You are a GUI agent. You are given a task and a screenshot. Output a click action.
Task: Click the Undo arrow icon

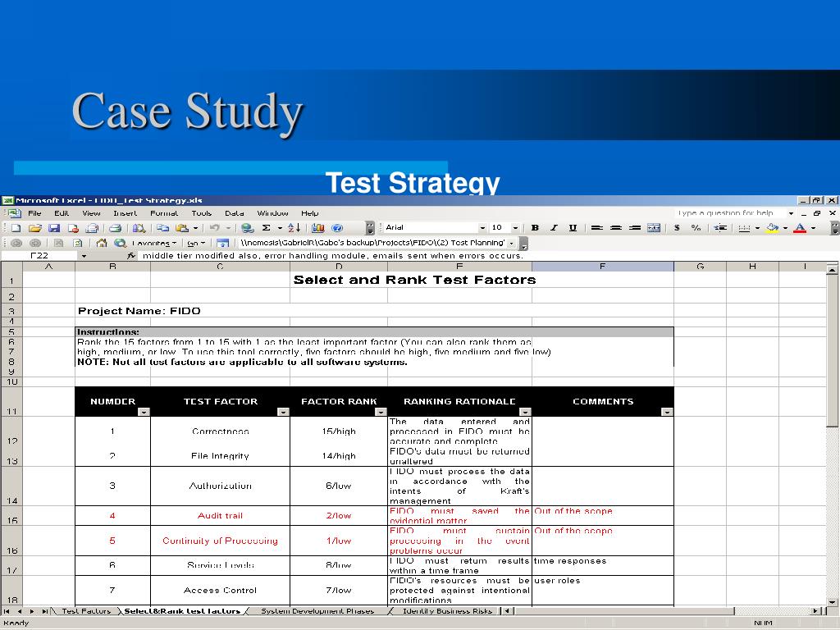click(214, 228)
